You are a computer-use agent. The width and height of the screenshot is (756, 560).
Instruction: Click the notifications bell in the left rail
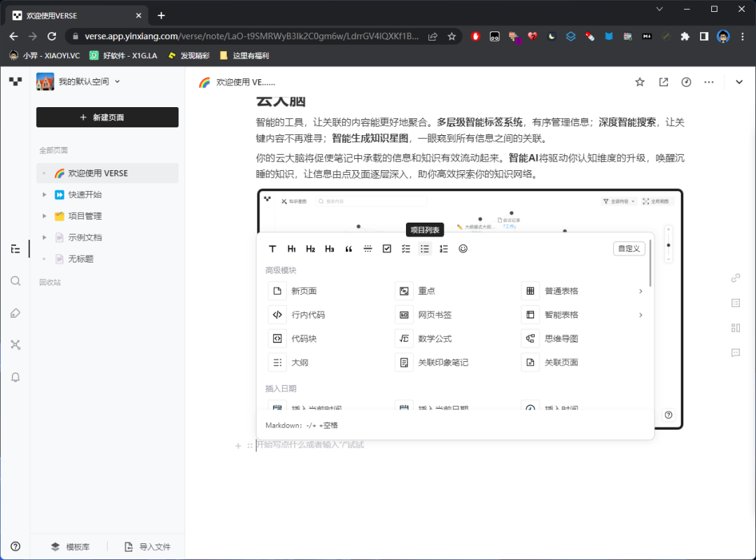(15, 377)
